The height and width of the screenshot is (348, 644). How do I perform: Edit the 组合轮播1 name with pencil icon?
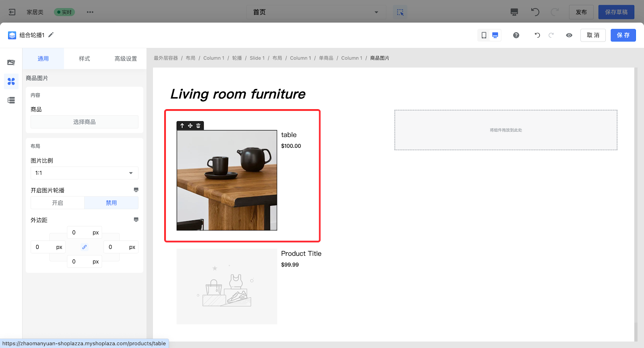pyautogui.click(x=51, y=35)
